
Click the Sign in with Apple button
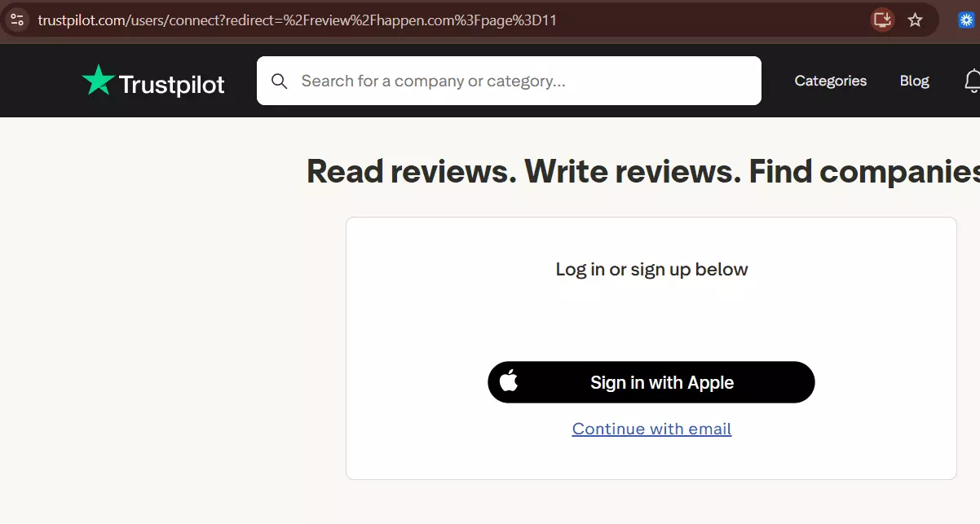click(651, 382)
